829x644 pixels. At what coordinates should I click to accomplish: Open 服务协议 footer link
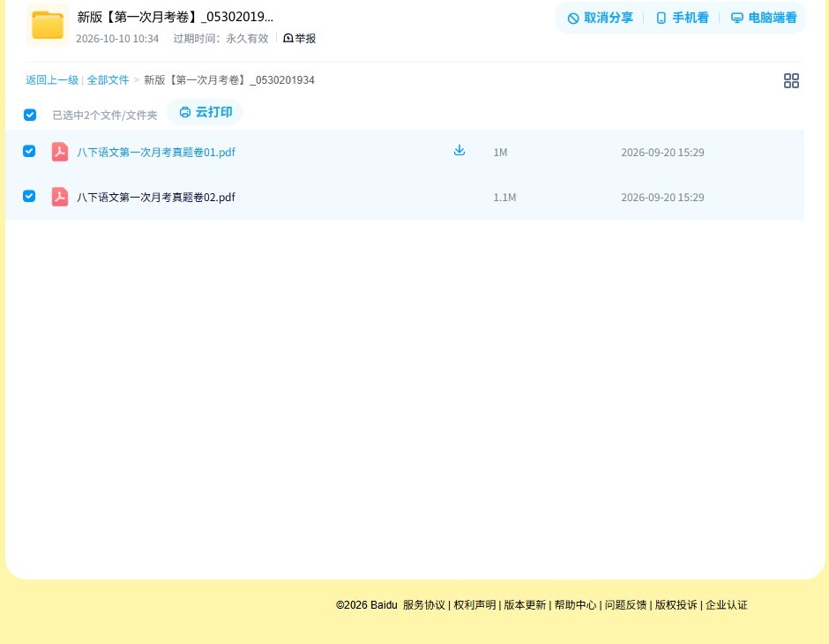[x=424, y=605]
